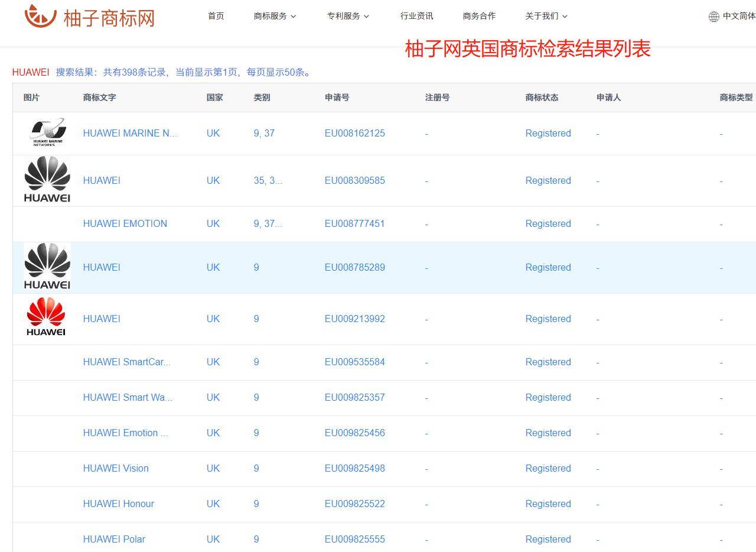This screenshot has height=552, width=756.
Task: Click the globe language icon
Action: pos(713,17)
